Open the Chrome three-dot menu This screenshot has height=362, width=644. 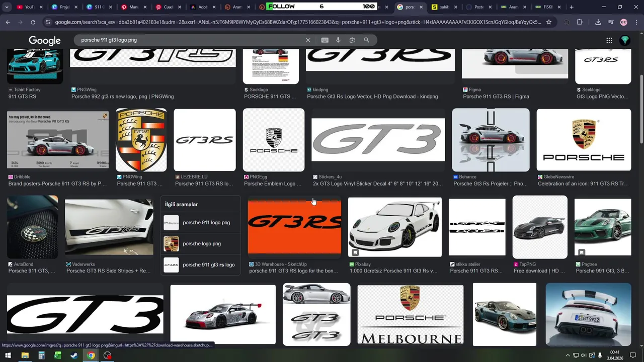(x=635, y=22)
